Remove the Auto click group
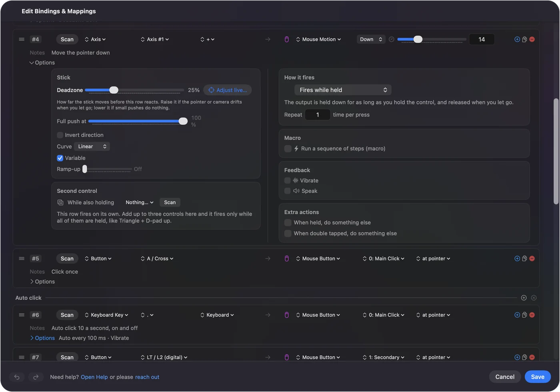The image size is (560, 392). coord(534,298)
